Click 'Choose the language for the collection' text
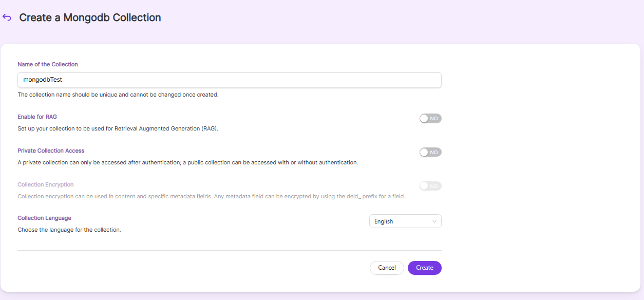The width and height of the screenshot is (644, 300). tap(69, 230)
